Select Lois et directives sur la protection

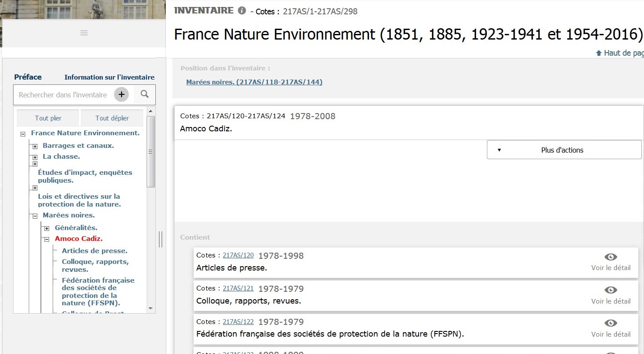79,200
